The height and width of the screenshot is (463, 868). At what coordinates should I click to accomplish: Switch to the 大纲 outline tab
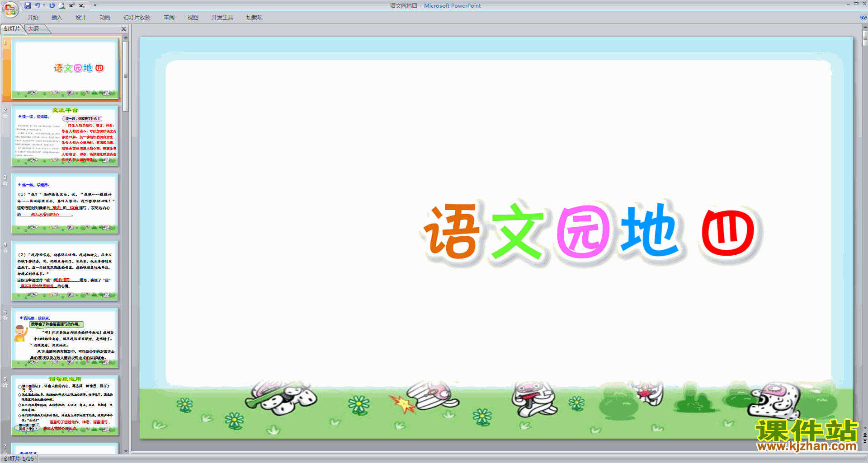point(34,29)
